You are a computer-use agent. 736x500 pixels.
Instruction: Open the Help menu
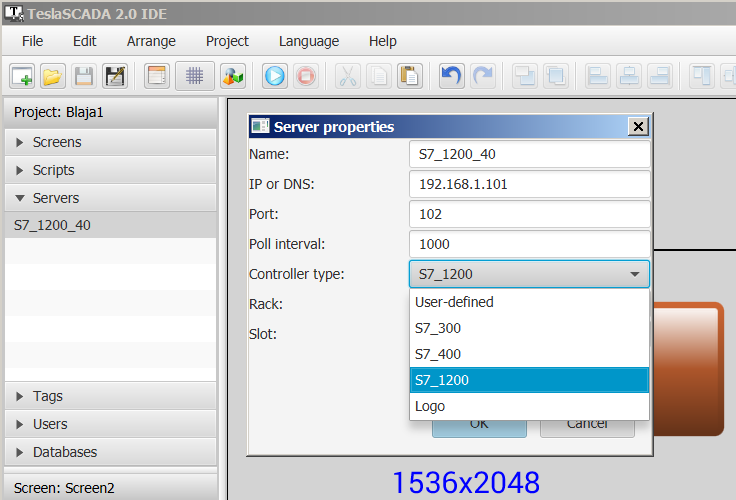coord(383,41)
